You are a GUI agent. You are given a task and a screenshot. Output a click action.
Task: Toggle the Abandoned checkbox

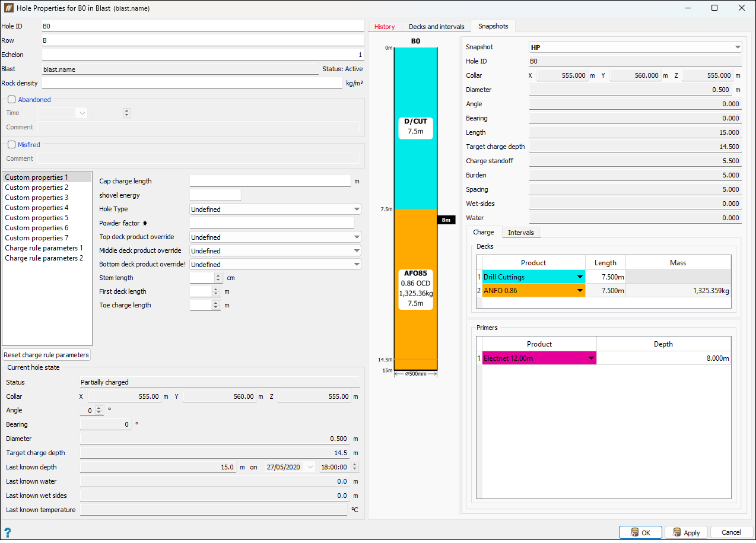[11, 100]
